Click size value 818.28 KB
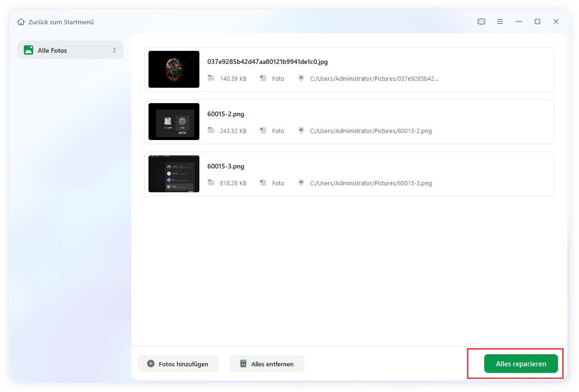The width and height of the screenshot is (579, 392). (x=233, y=183)
